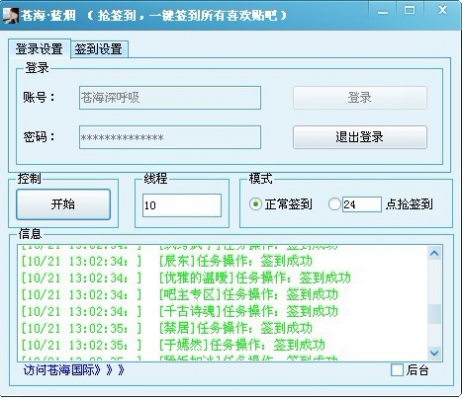Screen dimensions: 462x400
Task: Click the log scrollbar thumb
Action: pyautogui.click(x=434, y=314)
